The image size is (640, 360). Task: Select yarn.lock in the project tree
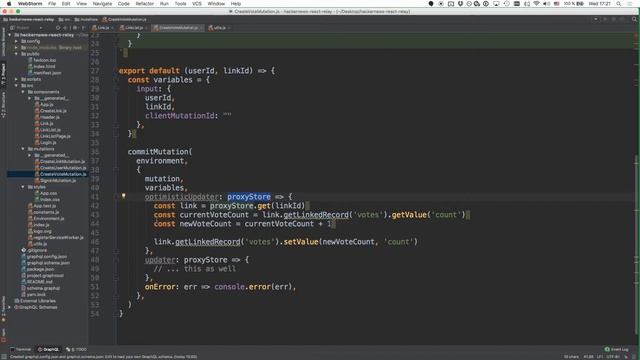(x=36, y=294)
